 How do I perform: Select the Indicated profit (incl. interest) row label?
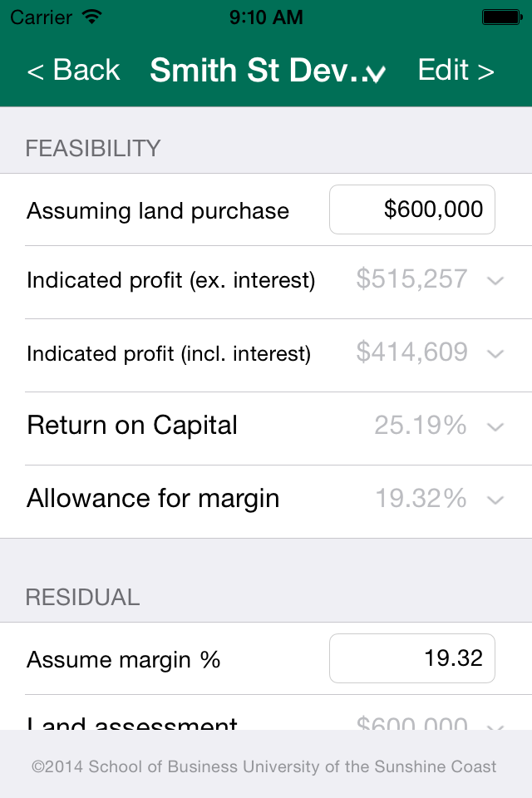point(169,353)
